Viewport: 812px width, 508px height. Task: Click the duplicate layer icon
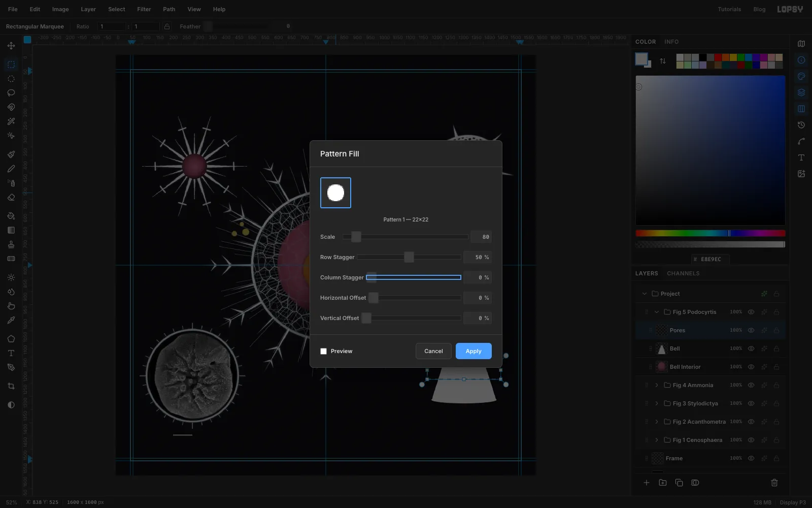coord(679,483)
